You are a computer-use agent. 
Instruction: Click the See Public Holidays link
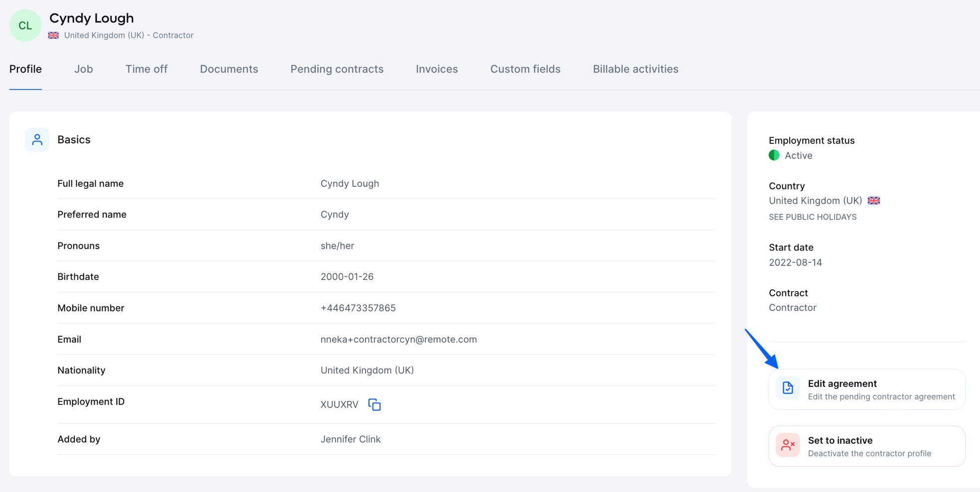[x=813, y=217]
